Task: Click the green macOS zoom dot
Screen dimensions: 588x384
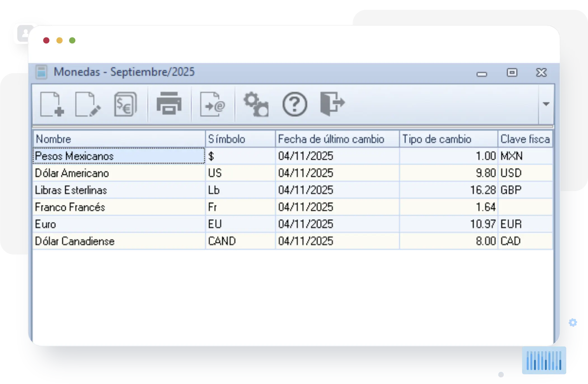Action: point(72,40)
